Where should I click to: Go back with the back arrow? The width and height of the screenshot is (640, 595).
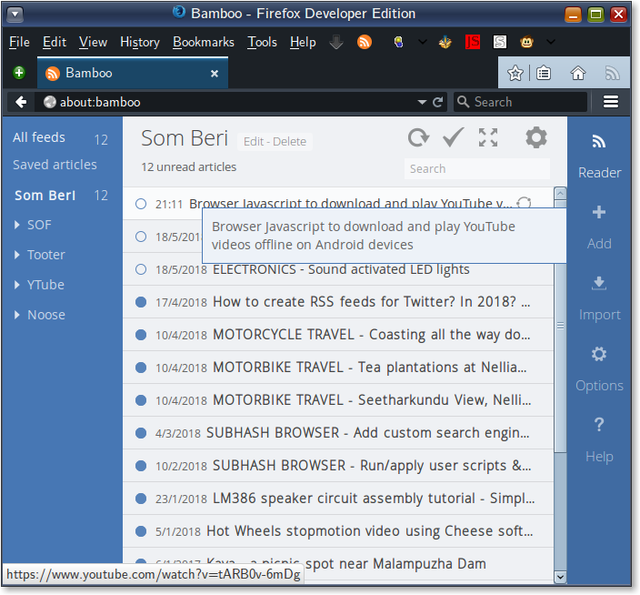pos(21,102)
